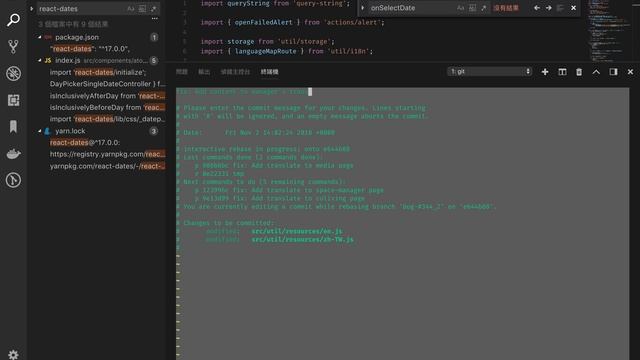
Task: Open the isInclusivelyBeforeDay match
Action: point(107,107)
